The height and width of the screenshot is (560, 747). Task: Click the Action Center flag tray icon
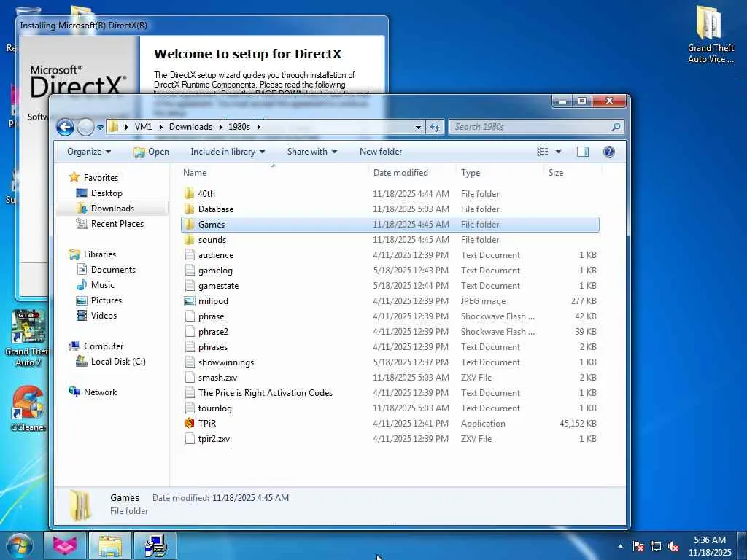[638, 546]
